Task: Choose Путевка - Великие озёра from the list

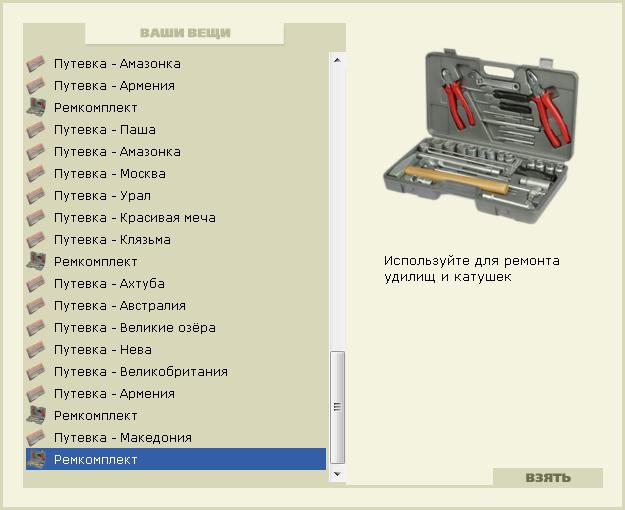Action: click(x=134, y=328)
